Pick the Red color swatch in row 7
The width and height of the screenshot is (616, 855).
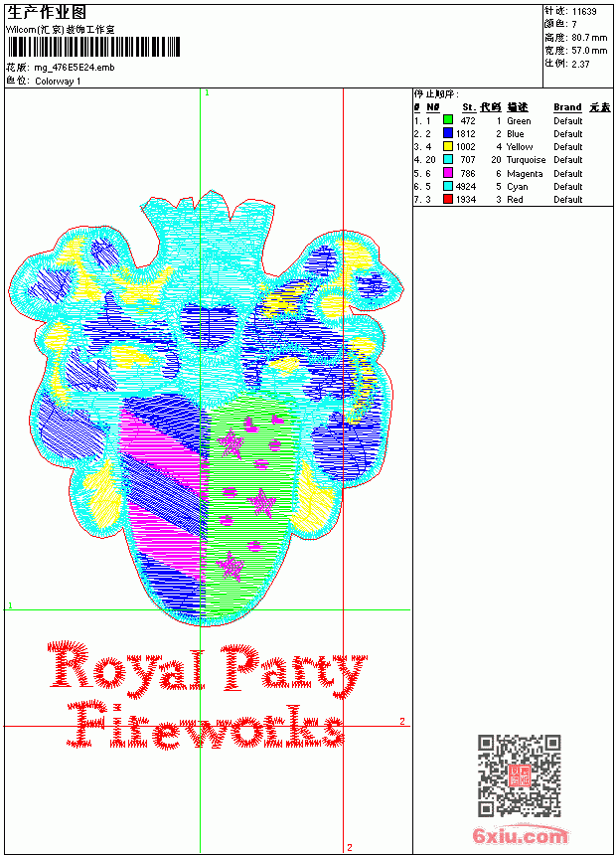pos(447,199)
